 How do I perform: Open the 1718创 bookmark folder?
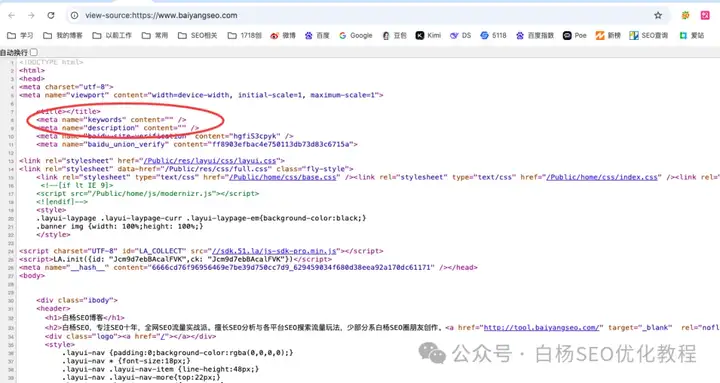pyautogui.click(x=244, y=35)
